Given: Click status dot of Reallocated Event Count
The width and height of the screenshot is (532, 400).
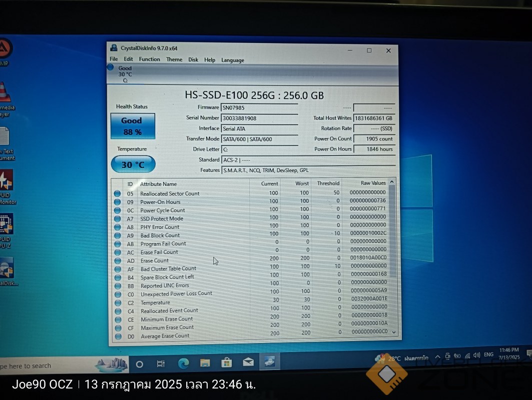Looking at the screenshot, I should [118, 311].
